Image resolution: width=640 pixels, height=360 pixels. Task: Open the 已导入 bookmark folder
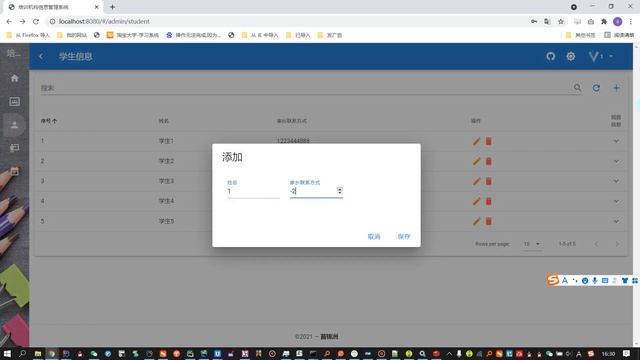pyautogui.click(x=298, y=35)
